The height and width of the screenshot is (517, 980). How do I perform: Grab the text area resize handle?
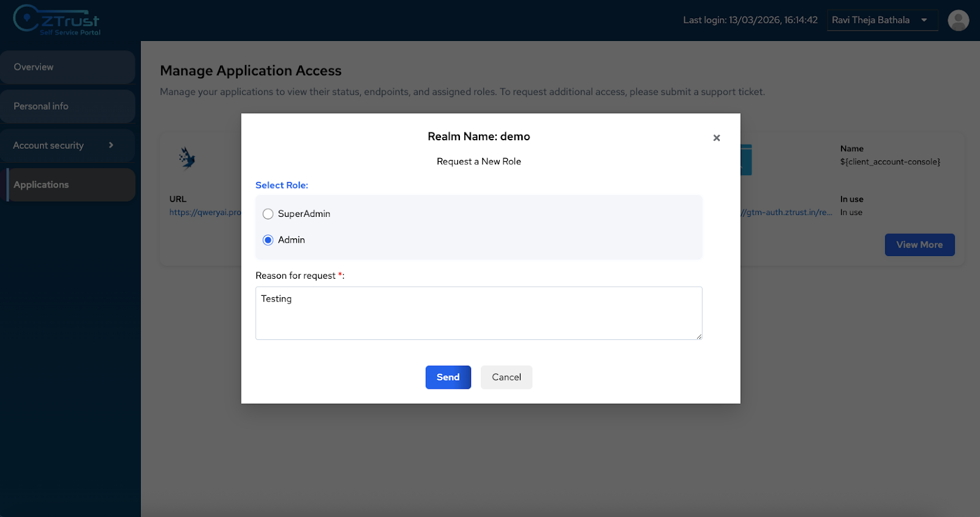[x=699, y=336]
